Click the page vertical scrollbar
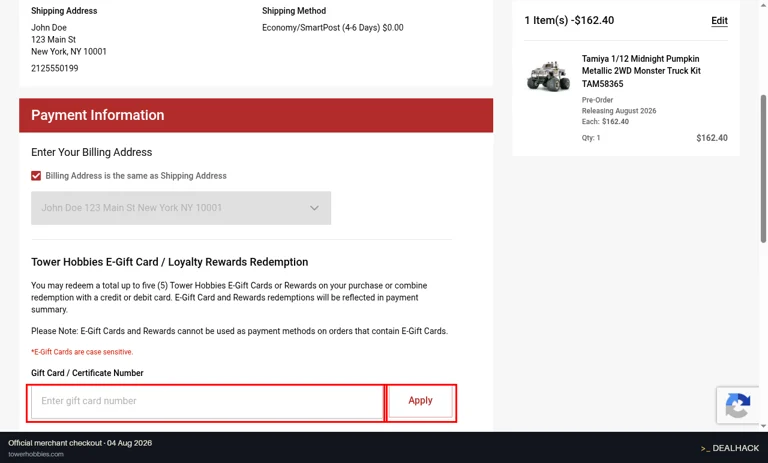Screen dimensions: 768x463 (763, 168)
